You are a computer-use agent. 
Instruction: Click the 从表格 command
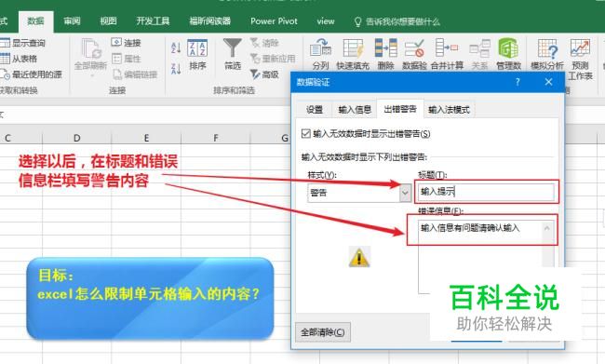tap(20, 59)
